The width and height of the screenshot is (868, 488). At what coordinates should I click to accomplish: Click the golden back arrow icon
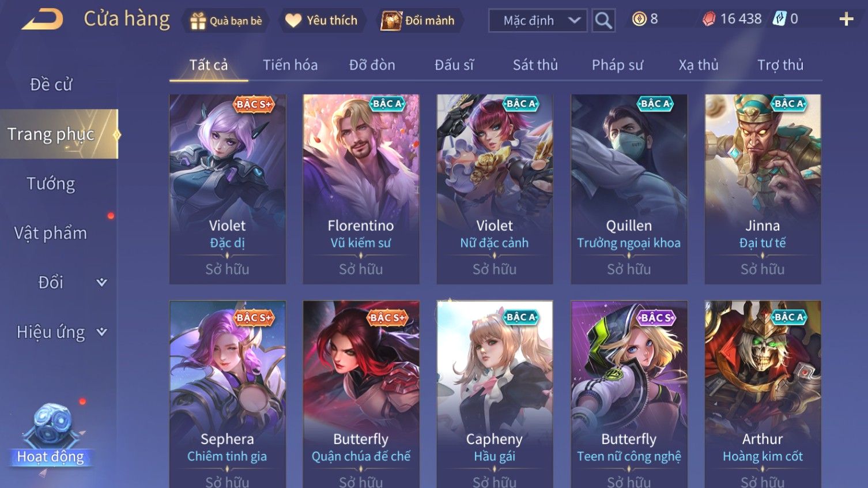point(42,20)
